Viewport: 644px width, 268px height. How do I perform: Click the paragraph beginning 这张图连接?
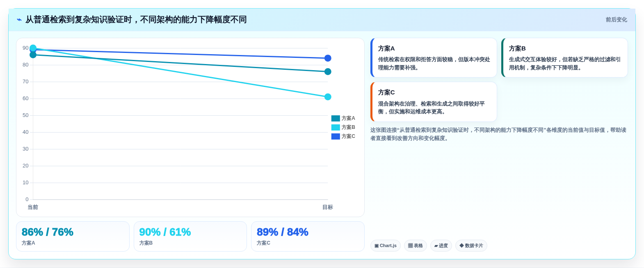[x=498, y=134]
